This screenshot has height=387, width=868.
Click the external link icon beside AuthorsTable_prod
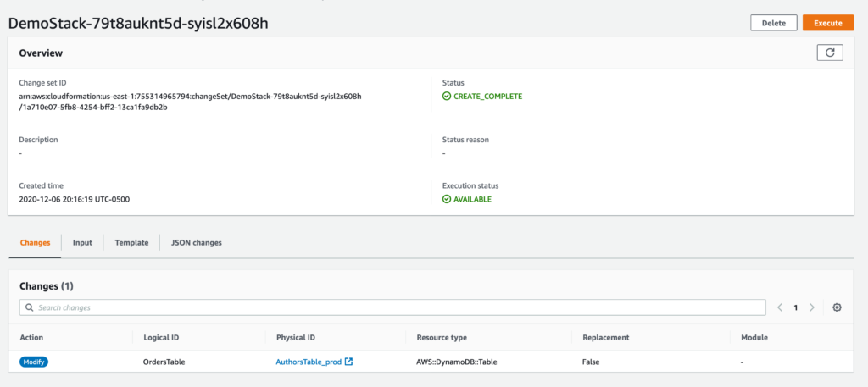click(x=348, y=362)
